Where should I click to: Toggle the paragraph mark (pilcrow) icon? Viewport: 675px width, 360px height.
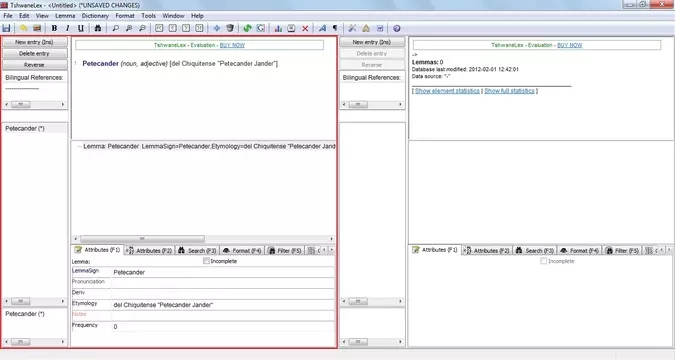tap(335, 28)
